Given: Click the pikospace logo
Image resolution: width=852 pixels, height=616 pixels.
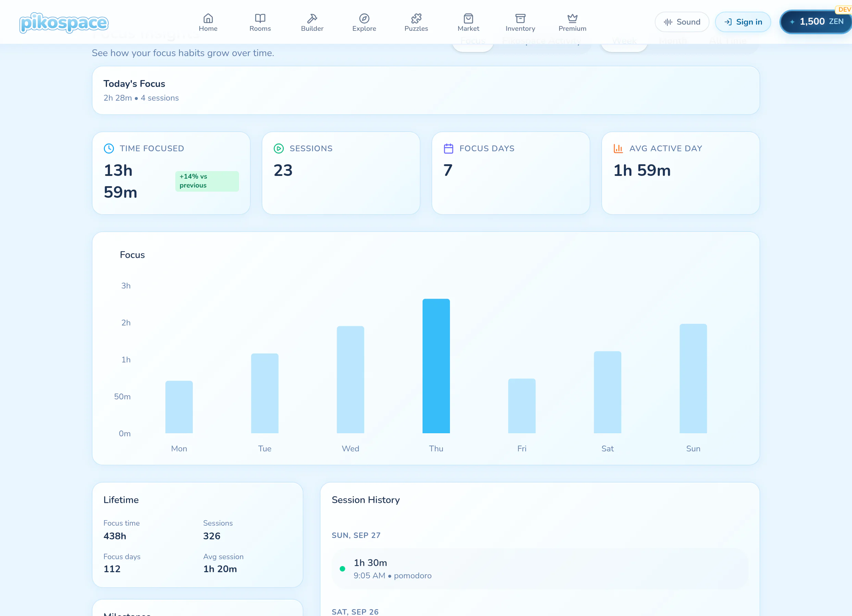Looking at the screenshot, I should pos(64,23).
